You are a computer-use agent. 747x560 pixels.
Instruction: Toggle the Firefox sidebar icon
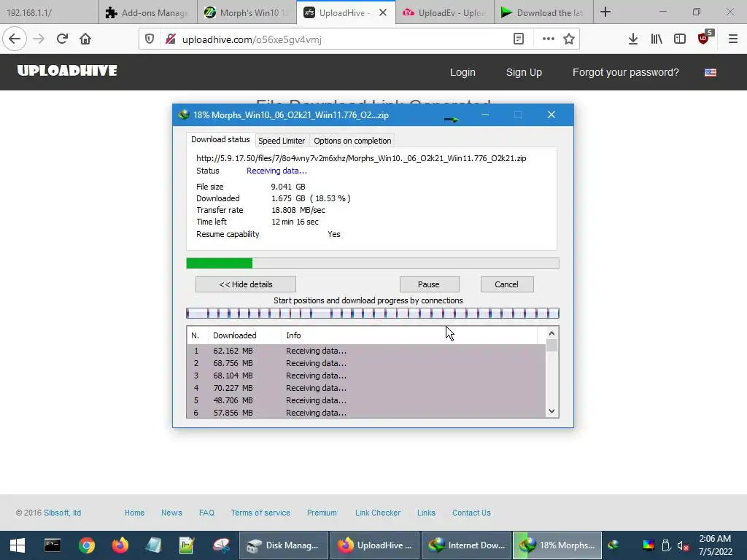coord(680,39)
